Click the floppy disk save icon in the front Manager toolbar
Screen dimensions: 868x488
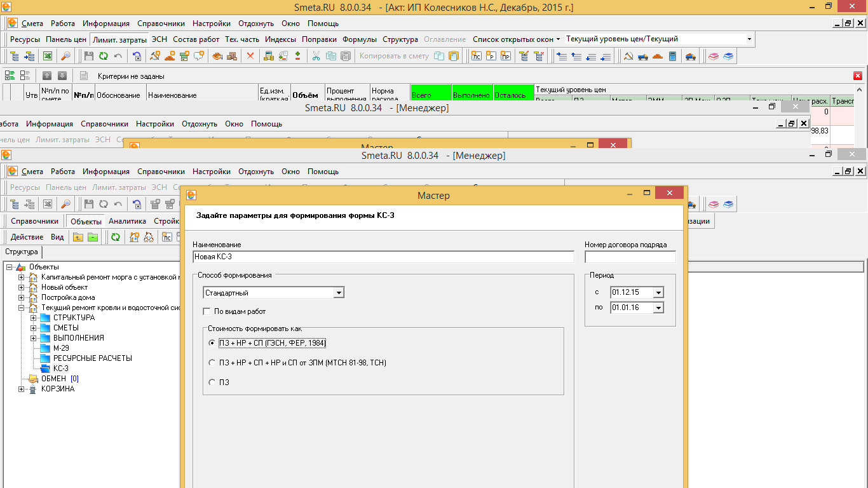[x=89, y=204]
